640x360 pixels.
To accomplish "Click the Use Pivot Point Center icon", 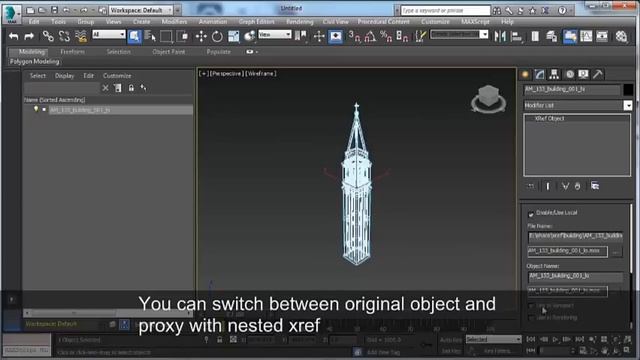I will [300, 36].
